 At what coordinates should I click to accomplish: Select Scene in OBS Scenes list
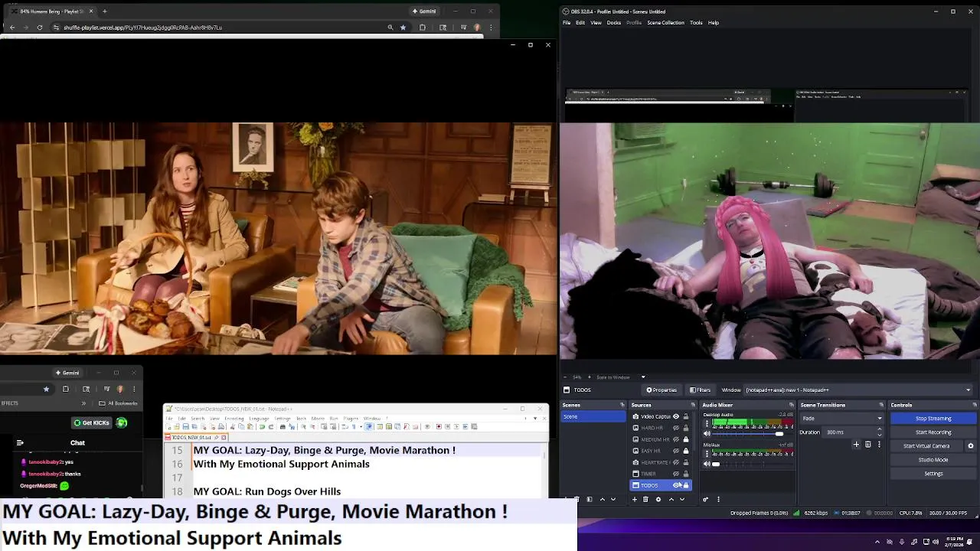pos(593,416)
